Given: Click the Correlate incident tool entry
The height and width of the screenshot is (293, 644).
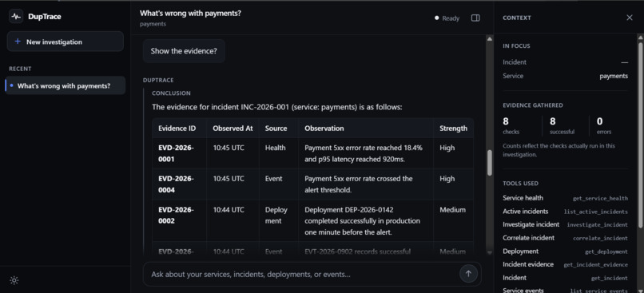Looking at the screenshot, I should tap(565, 238).
